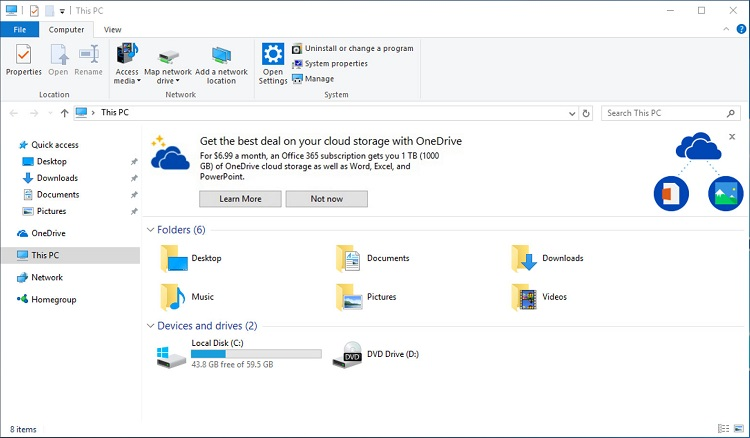Image resolution: width=750 pixels, height=438 pixels.
Task: Switch to the Computer tab
Action: tap(66, 30)
